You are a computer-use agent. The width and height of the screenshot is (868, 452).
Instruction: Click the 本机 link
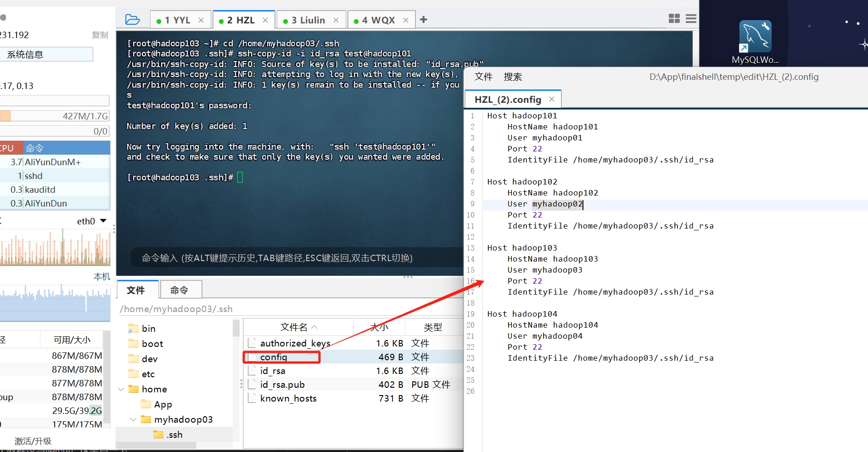click(102, 277)
